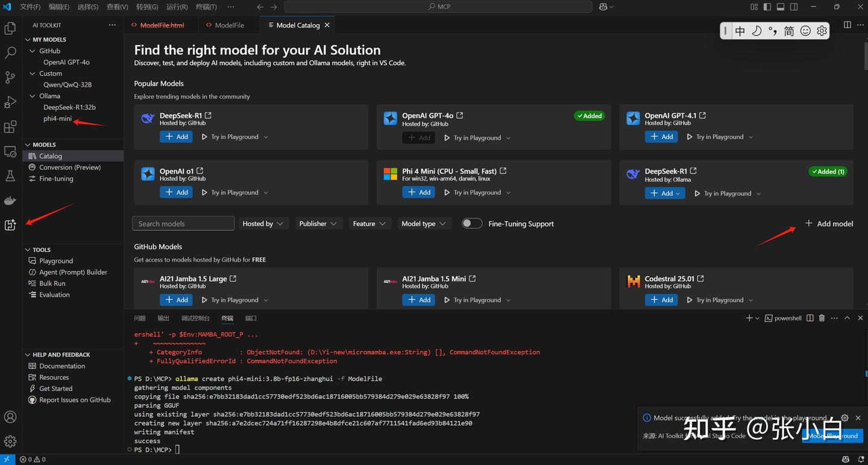The image size is (868, 465).
Task: Click the Search models input field
Action: click(183, 223)
